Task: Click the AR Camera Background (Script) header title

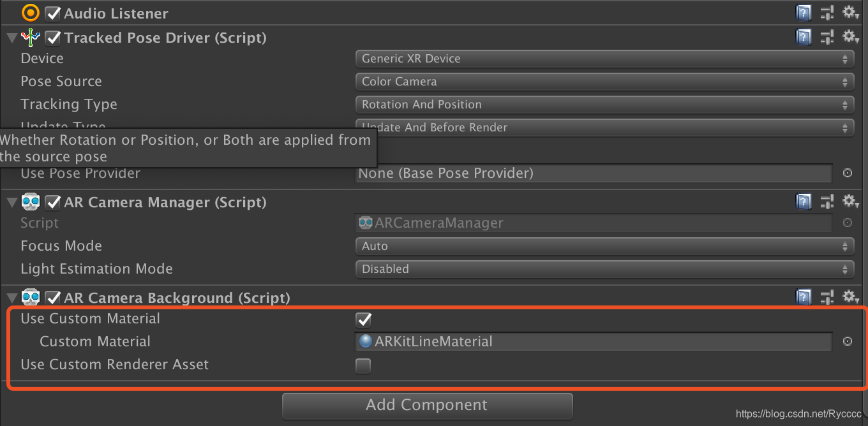Action: pyautogui.click(x=177, y=298)
